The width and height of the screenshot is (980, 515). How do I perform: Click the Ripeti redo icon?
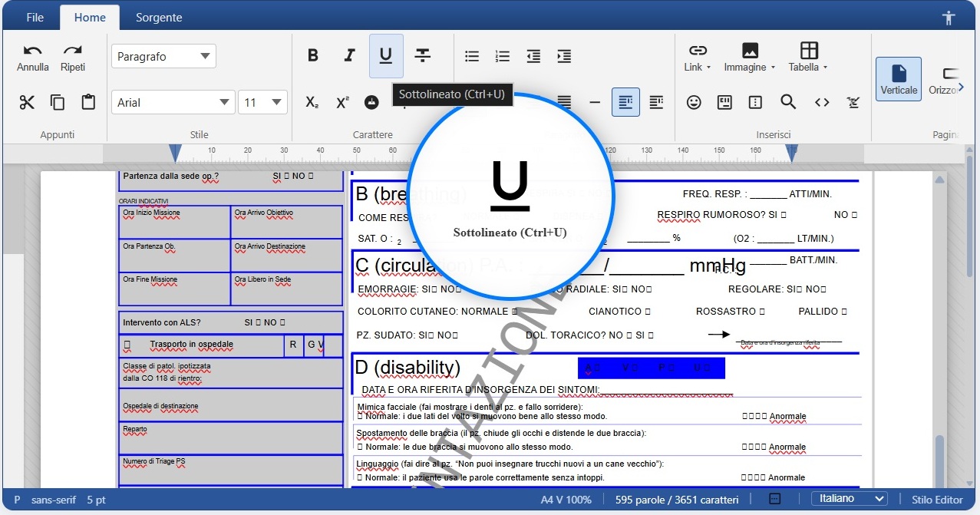73,51
